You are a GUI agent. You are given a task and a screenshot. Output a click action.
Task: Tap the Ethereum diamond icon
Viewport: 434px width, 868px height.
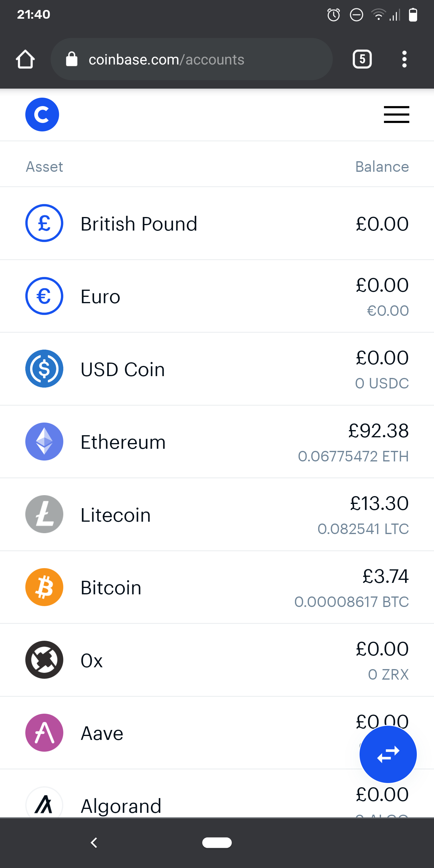(44, 442)
